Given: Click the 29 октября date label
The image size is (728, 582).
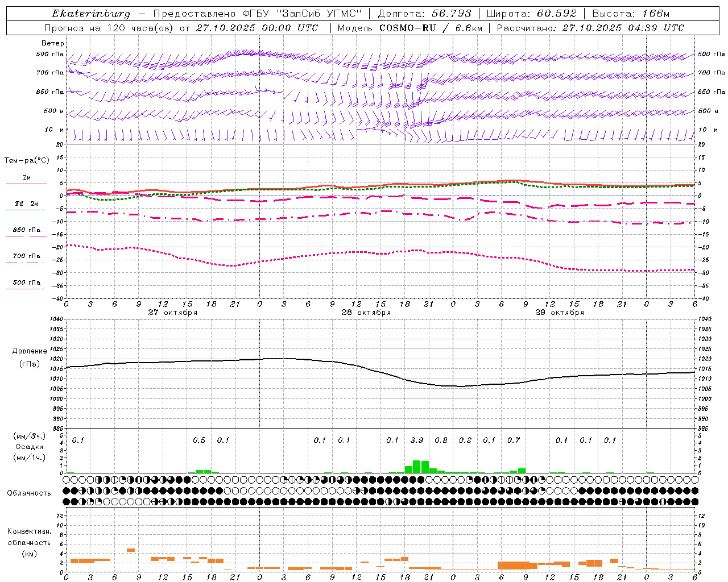Looking at the screenshot, I should (560, 313).
